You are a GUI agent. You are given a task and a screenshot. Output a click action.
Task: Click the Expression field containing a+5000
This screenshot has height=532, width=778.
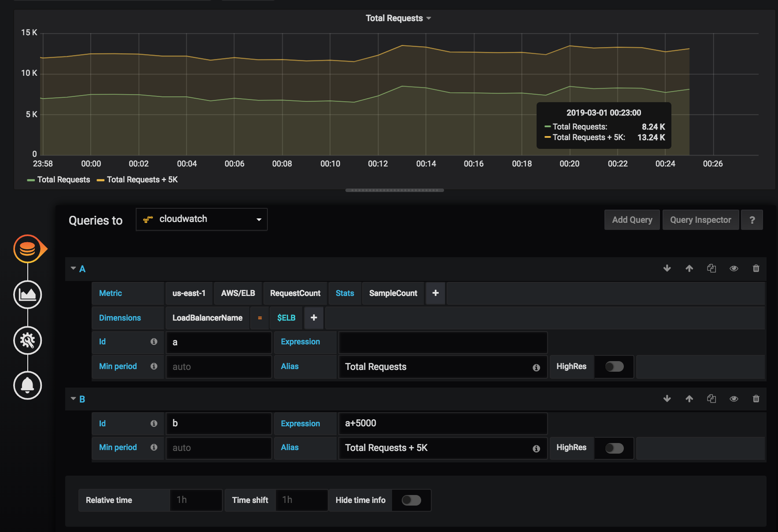443,424
